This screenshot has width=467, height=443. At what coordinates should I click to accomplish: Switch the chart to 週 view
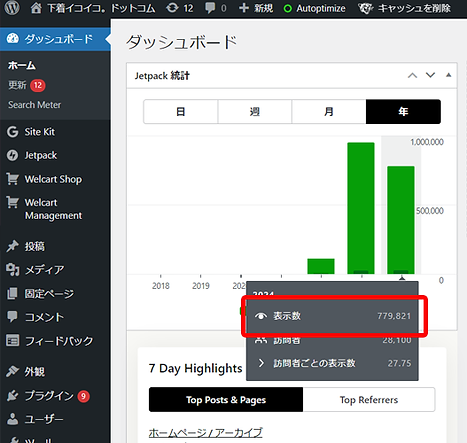(255, 111)
